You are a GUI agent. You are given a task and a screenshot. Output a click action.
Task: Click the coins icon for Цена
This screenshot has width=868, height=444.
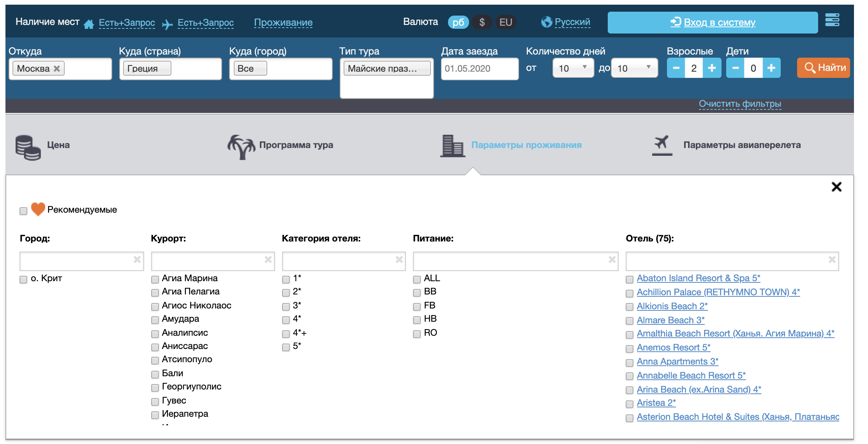tap(28, 147)
